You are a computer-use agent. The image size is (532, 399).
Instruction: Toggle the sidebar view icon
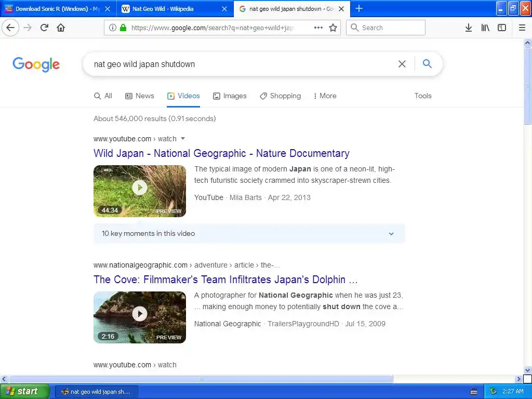[x=502, y=28]
